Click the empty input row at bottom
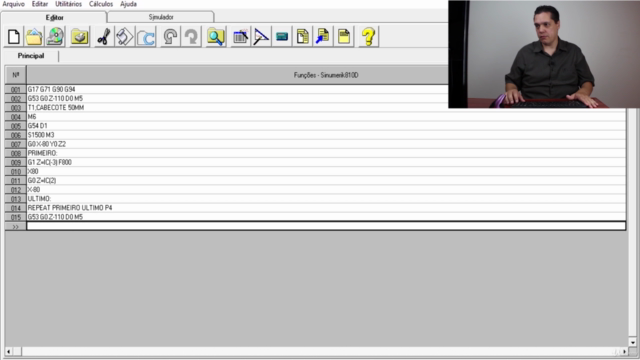The width and height of the screenshot is (640, 360). coord(326,226)
